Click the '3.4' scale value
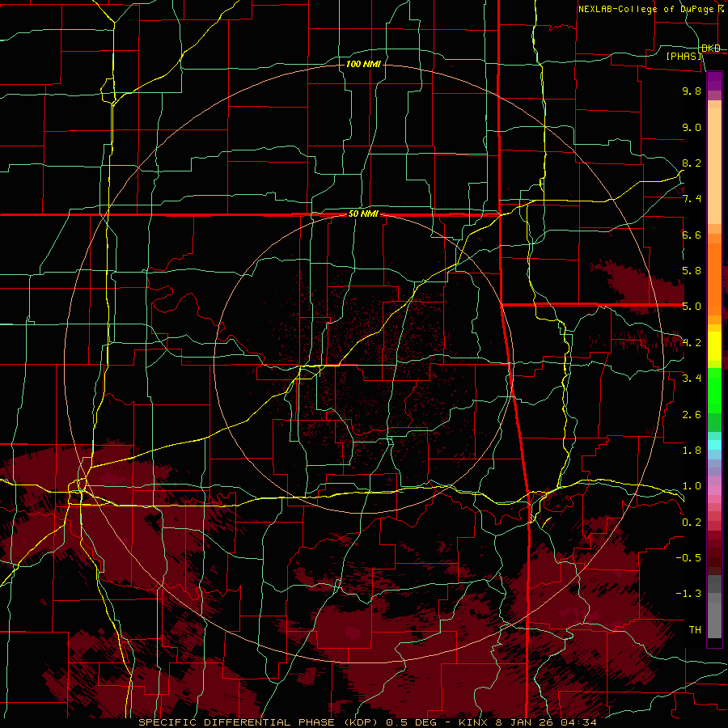The image size is (728, 728). tap(692, 379)
